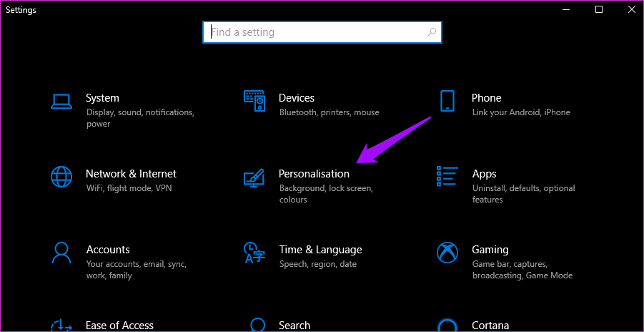Open Network & Internet settings title
The height and width of the screenshot is (332, 644).
tap(131, 174)
